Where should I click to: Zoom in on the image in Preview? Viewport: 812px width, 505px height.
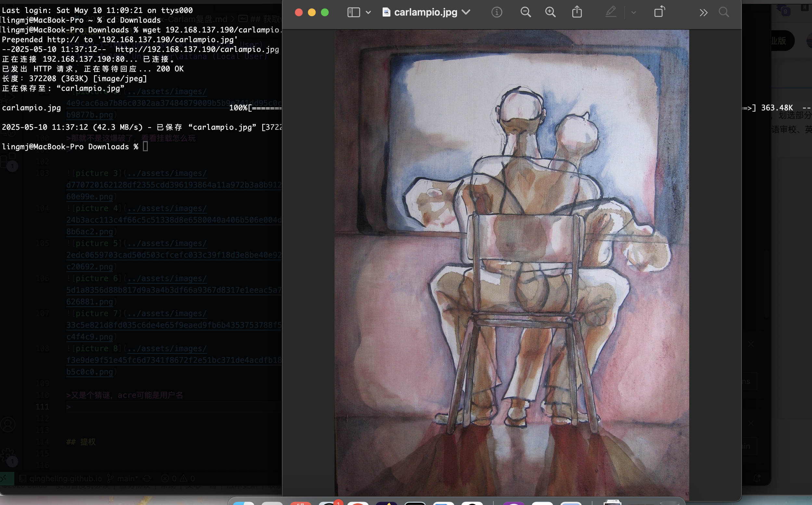550,12
